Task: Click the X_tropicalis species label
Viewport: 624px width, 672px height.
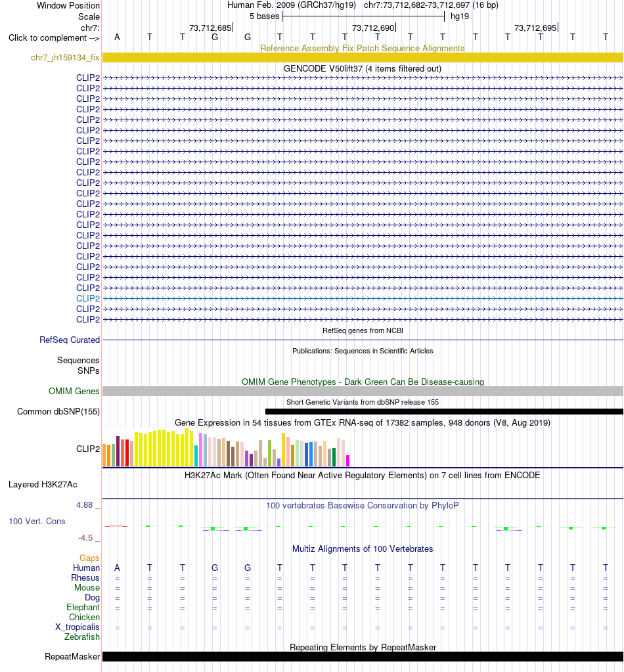Action: click(77, 627)
